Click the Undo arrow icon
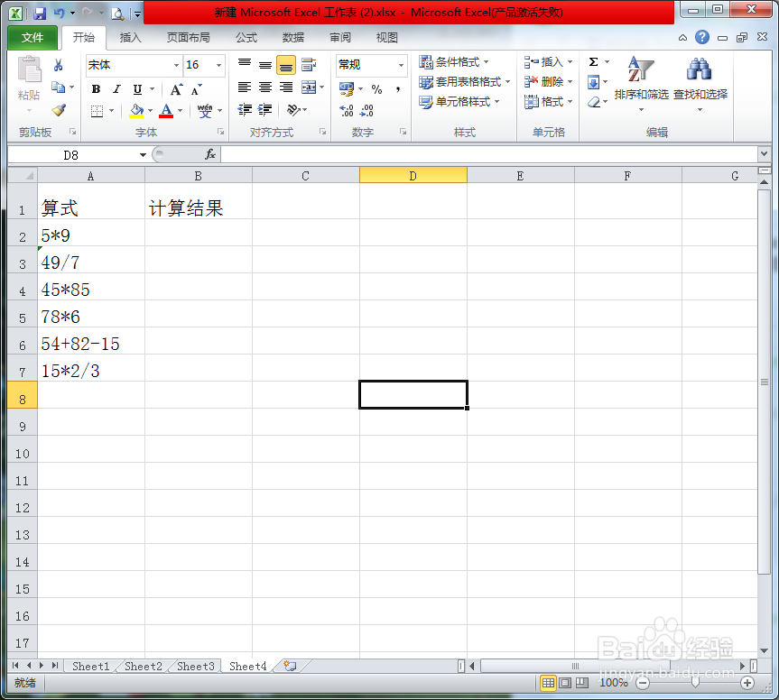 point(59,13)
